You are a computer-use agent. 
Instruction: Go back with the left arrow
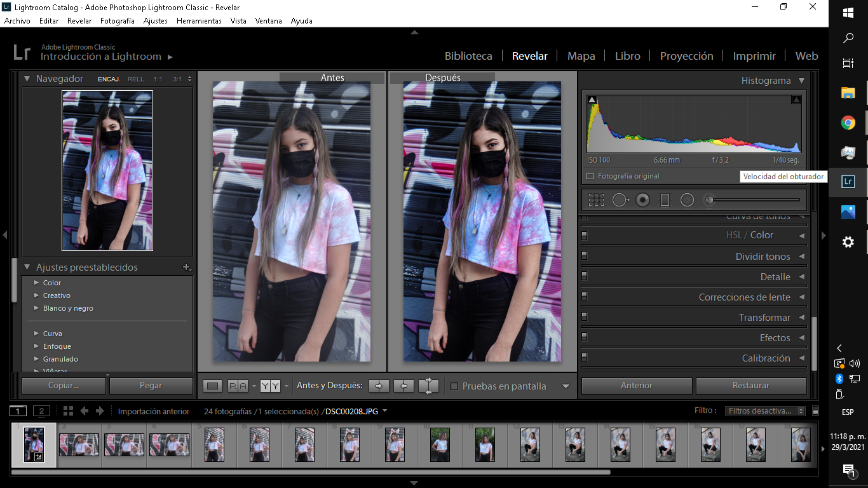click(x=84, y=411)
